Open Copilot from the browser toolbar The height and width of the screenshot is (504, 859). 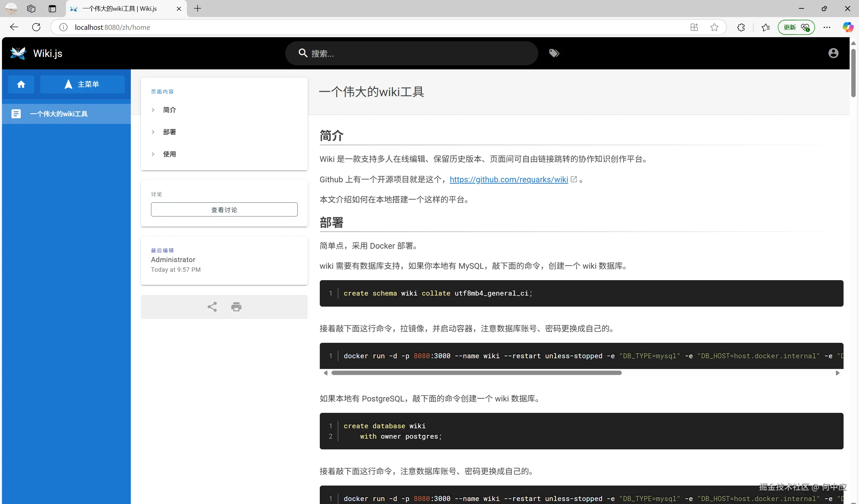[x=848, y=27]
